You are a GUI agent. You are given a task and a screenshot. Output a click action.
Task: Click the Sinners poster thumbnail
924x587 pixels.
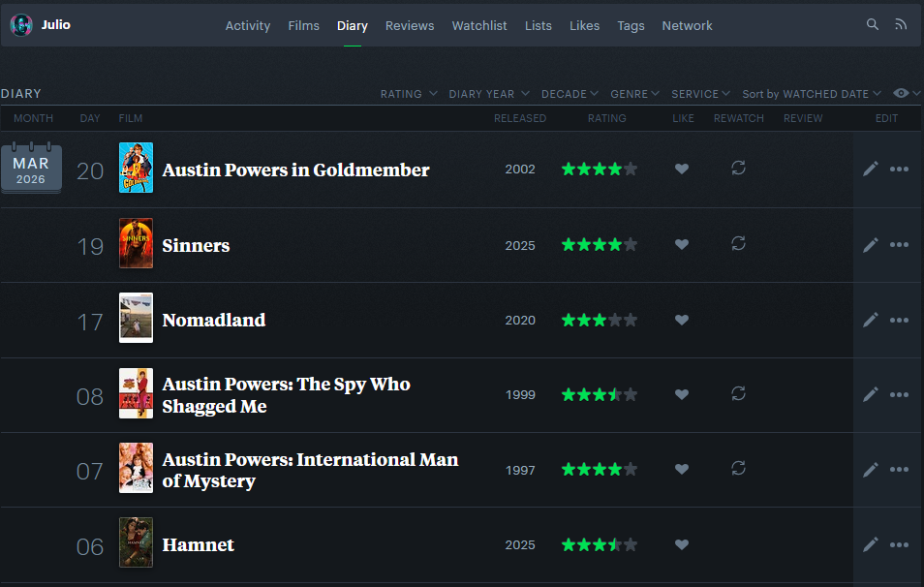(x=137, y=243)
